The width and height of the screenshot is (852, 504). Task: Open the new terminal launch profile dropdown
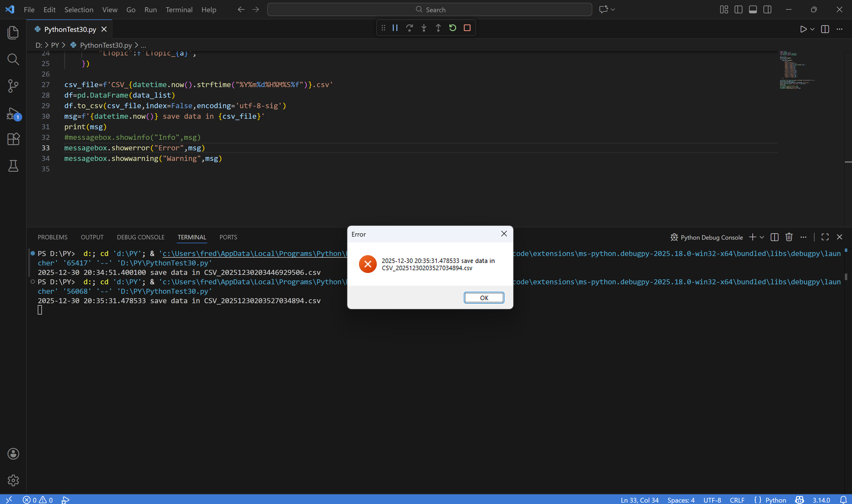click(x=762, y=237)
